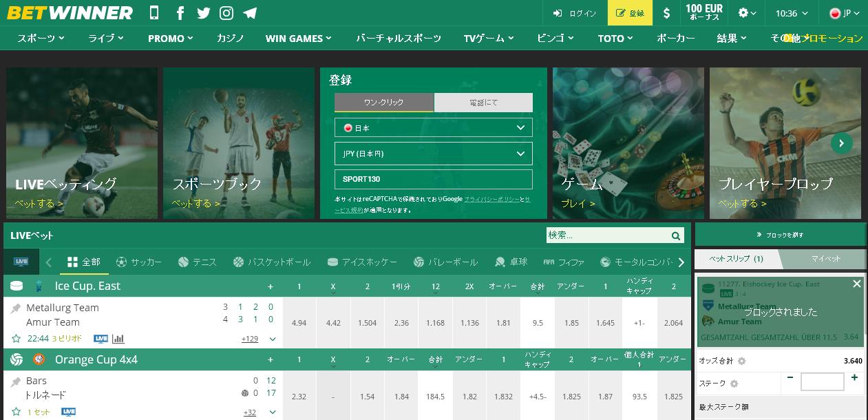Remove bet slip selection with X
Image resolution: width=868 pixels, height=420 pixels.
coord(857,284)
